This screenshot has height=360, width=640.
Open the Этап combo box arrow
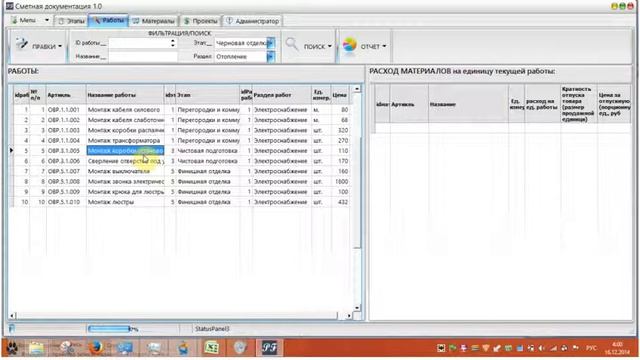(x=271, y=43)
